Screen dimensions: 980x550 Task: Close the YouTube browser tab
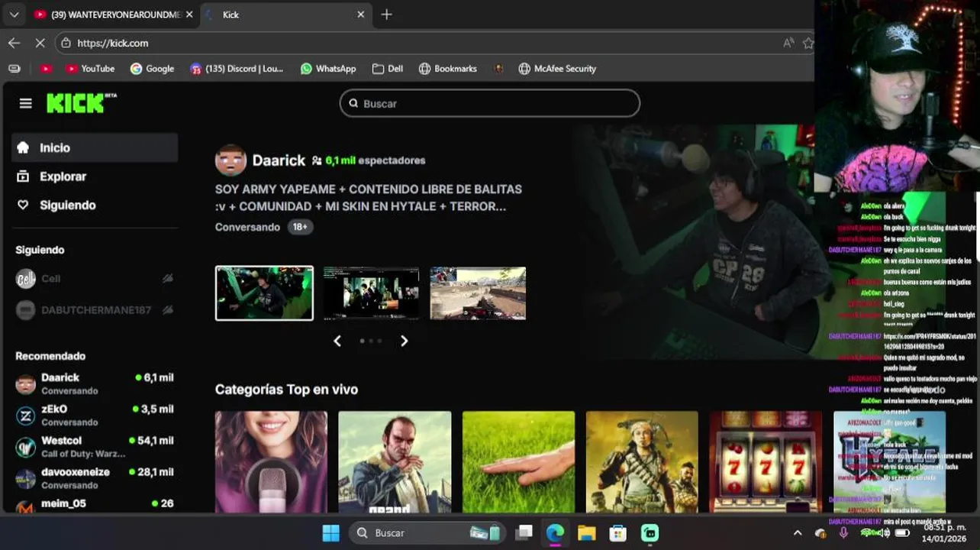[x=189, y=15]
